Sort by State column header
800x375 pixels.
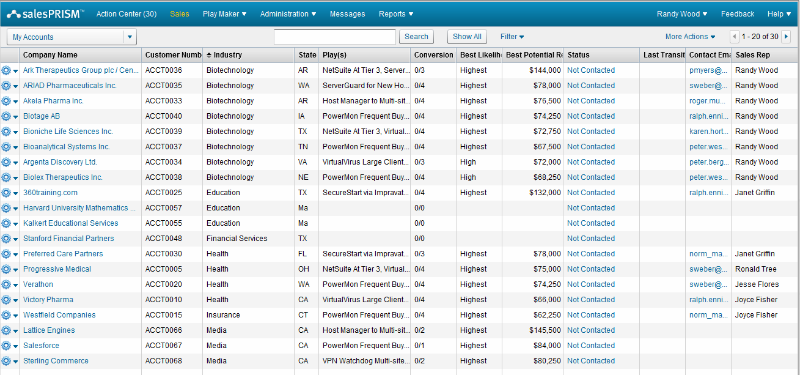point(307,55)
